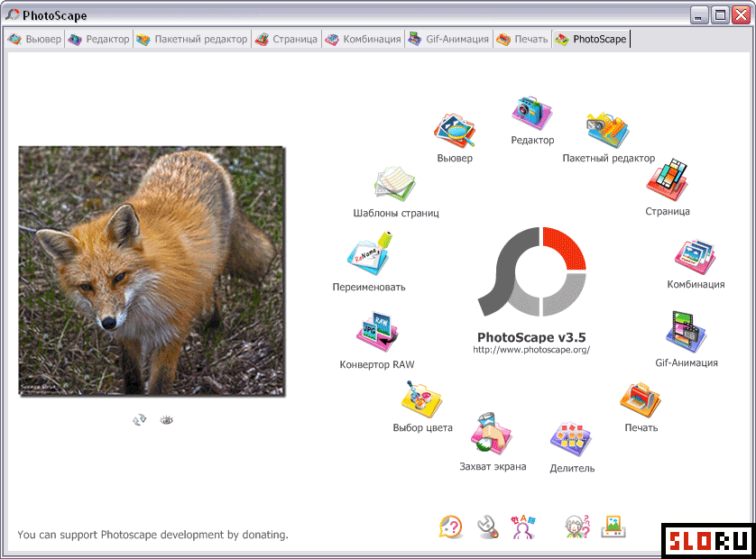Switch to the Вьювер tab

pos(35,40)
